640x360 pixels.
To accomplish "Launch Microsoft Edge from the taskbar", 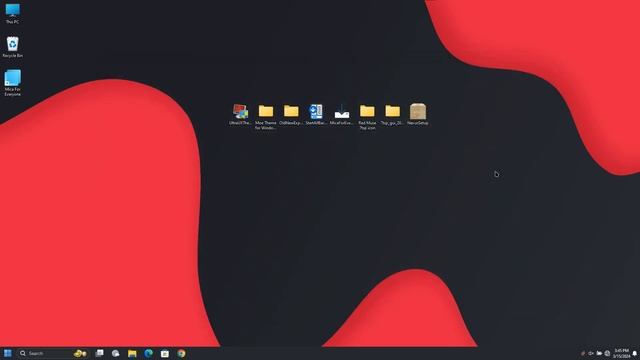I will tap(148, 353).
